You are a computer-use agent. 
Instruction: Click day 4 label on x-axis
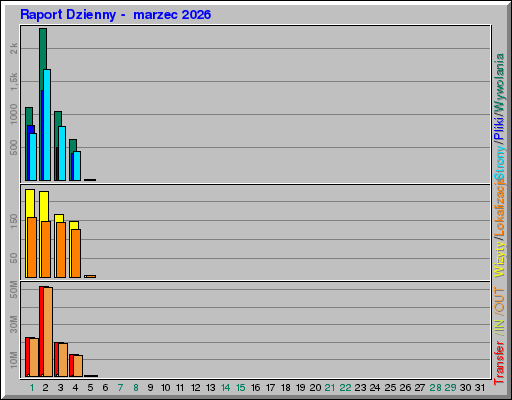[75, 388]
